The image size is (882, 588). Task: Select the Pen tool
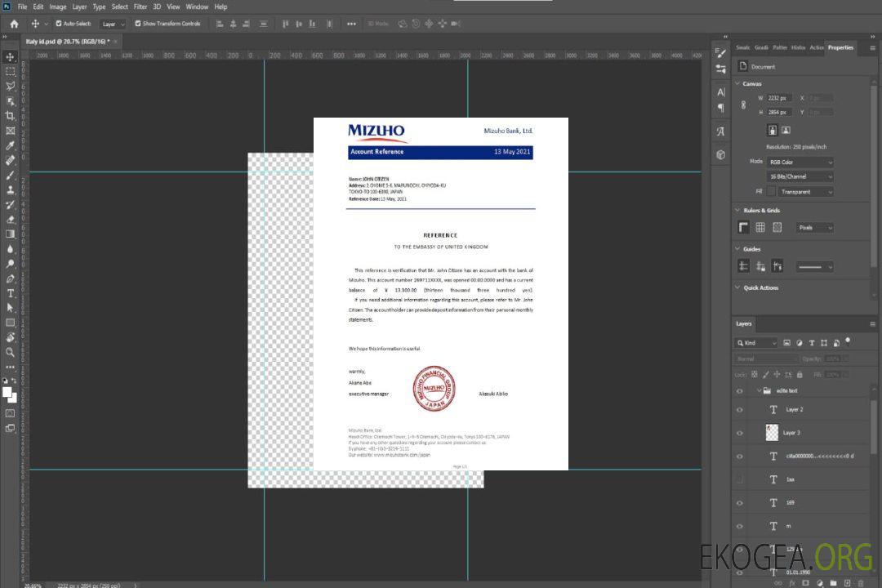tap(10, 278)
